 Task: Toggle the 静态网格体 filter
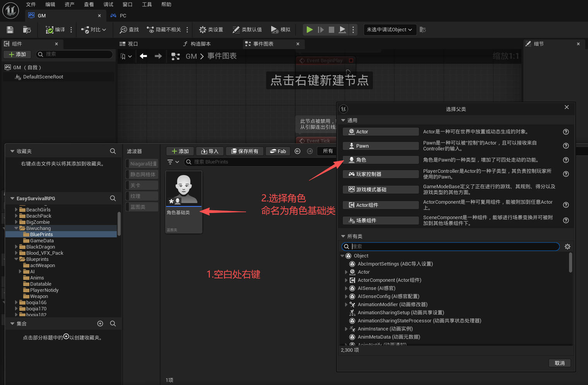(142, 175)
